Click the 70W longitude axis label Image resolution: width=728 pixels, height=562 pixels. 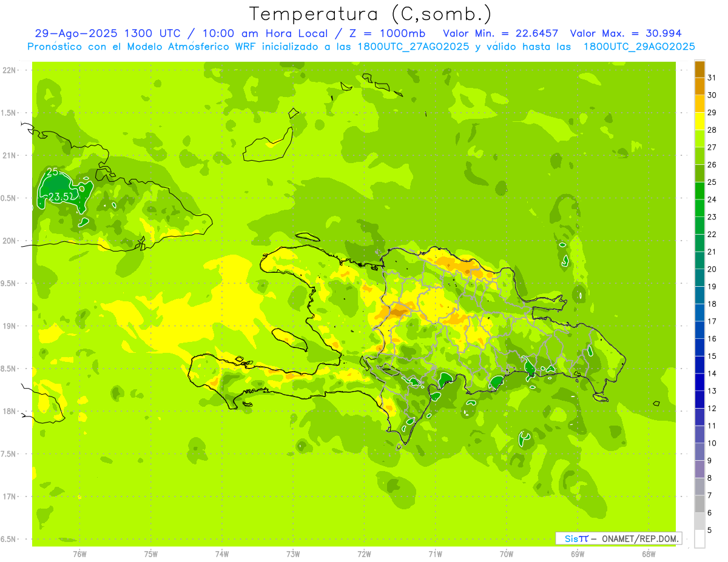coord(507,554)
